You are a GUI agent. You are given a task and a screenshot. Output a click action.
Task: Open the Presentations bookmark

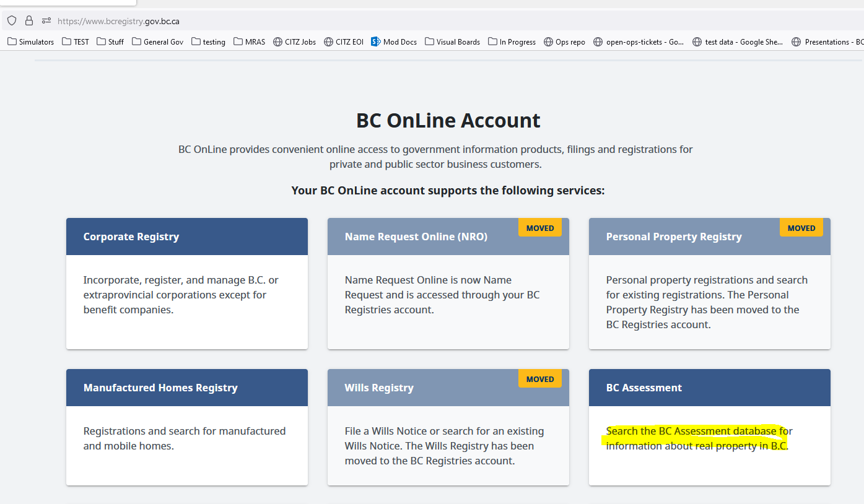(827, 42)
